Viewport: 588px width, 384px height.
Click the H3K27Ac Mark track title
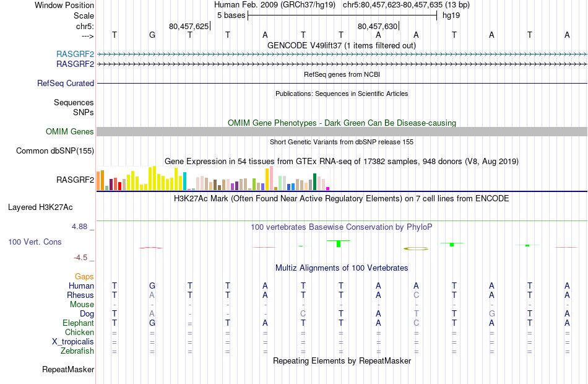(341, 198)
